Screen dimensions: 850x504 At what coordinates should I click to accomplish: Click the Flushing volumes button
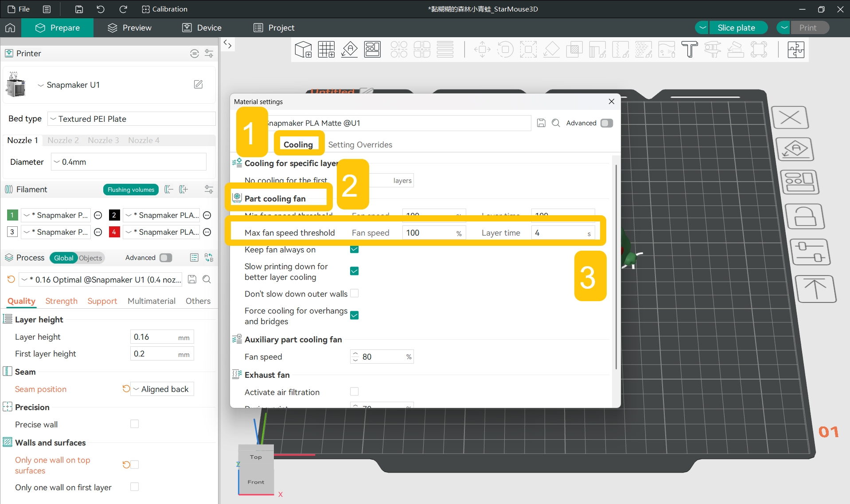131,190
